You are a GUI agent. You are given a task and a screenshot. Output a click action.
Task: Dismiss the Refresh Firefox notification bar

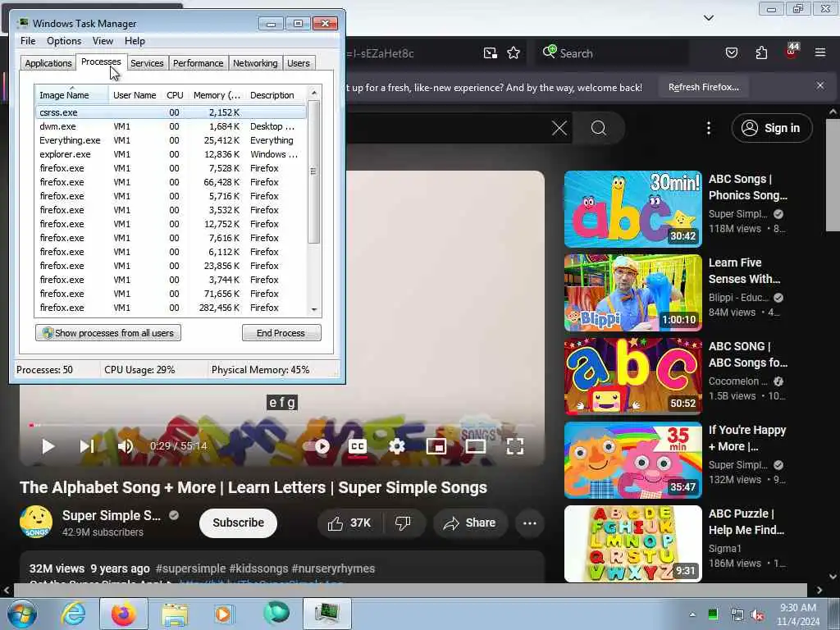tap(819, 85)
